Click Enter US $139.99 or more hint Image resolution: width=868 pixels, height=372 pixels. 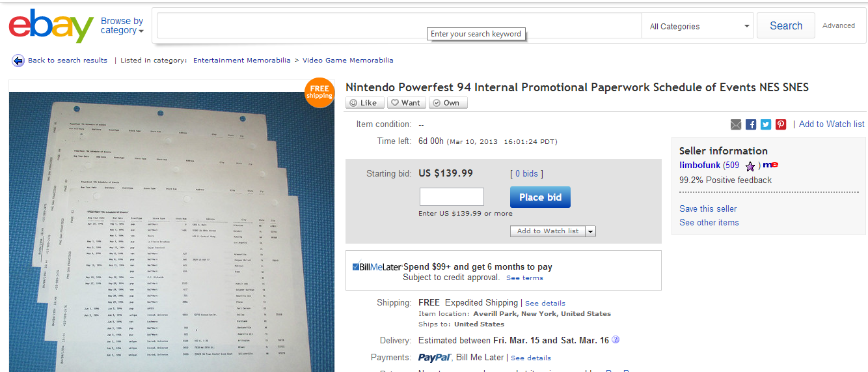465,214
